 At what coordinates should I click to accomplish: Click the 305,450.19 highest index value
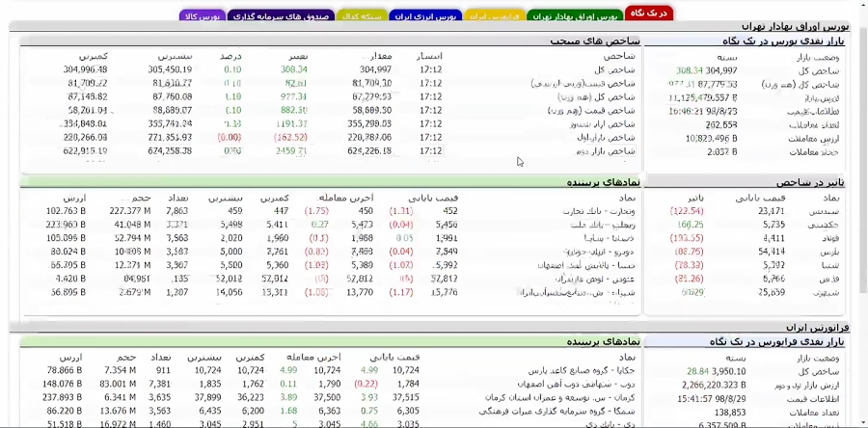[170, 69]
